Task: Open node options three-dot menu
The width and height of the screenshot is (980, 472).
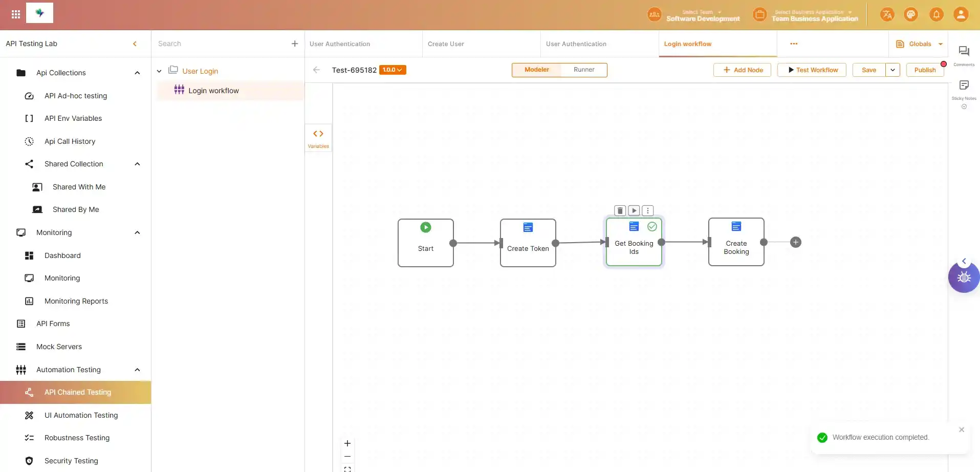Action: 648,210
